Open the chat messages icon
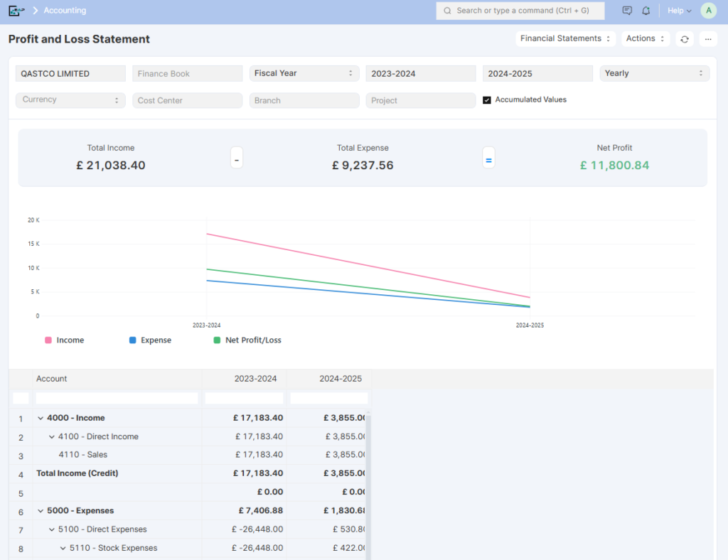Image resolution: width=728 pixels, height=560 pixels. tap(627, 10)
